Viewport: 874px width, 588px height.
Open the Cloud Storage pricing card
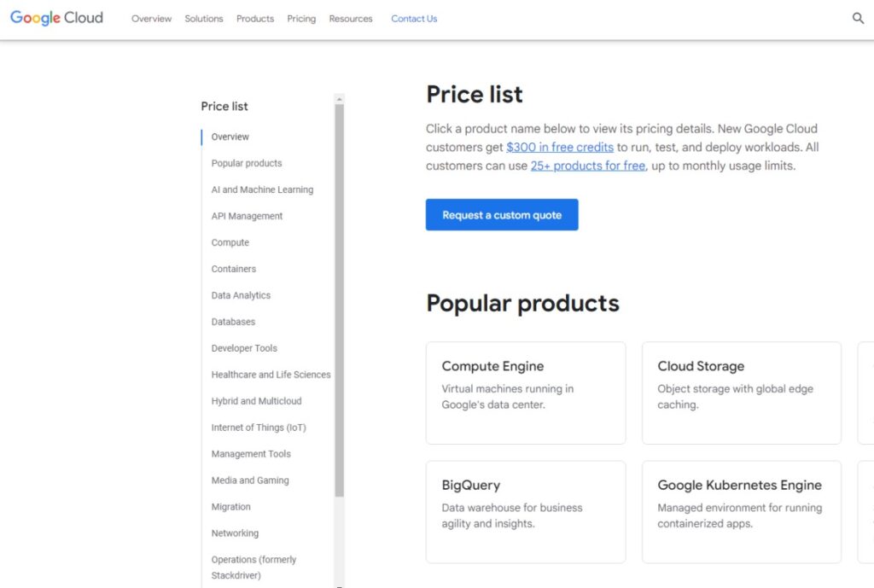[x=742, y=393]
